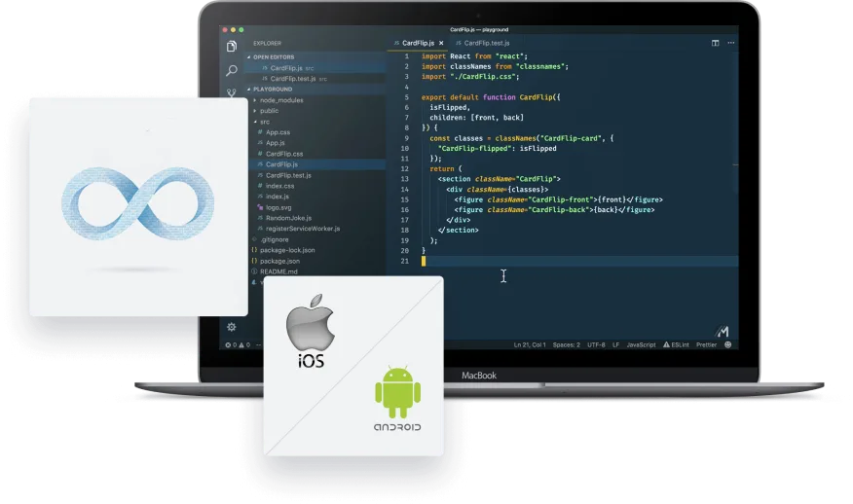Click the Prettier status bar button

706,344
